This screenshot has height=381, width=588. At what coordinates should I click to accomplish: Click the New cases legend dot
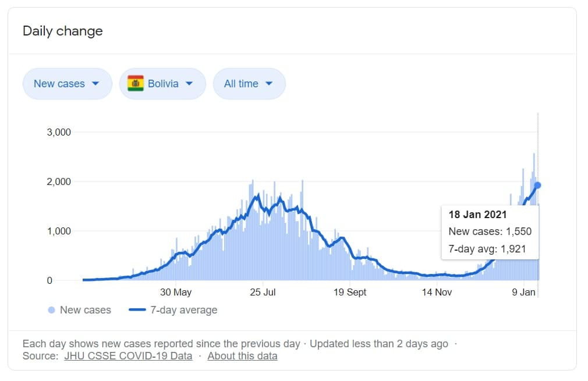(x=51, y=310)
